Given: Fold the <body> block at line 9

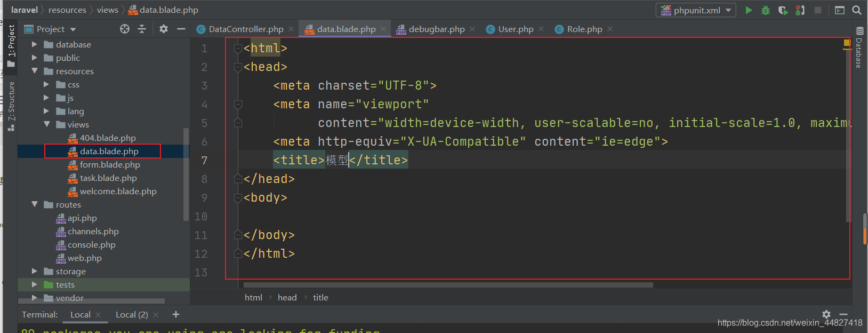Looking at the screenshot, I should 238,198.
